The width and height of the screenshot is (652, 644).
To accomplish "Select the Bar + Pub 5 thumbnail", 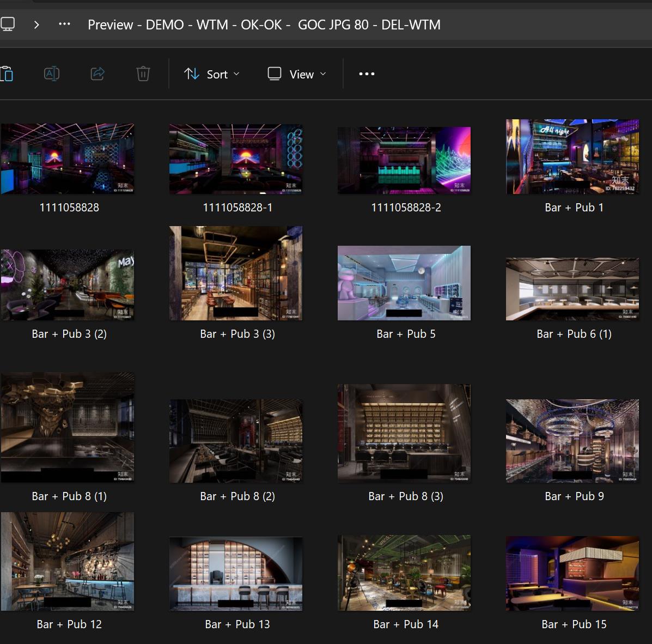I will coord(404,283).
